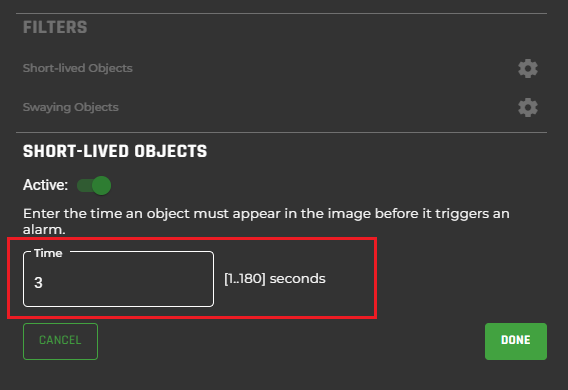
Task: Open Swaying Objects gear settings
Action: pyautogui.click(x=528, y=108)
